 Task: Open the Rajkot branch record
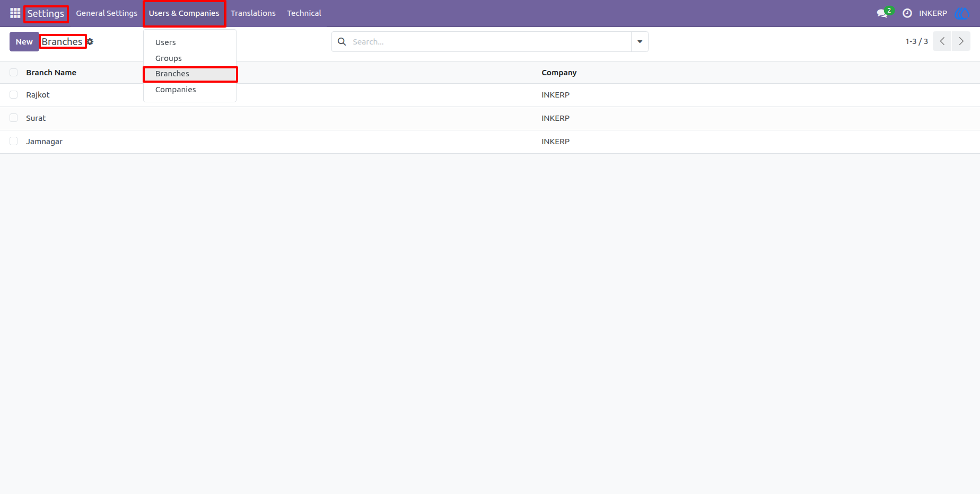tap(38, 95)
